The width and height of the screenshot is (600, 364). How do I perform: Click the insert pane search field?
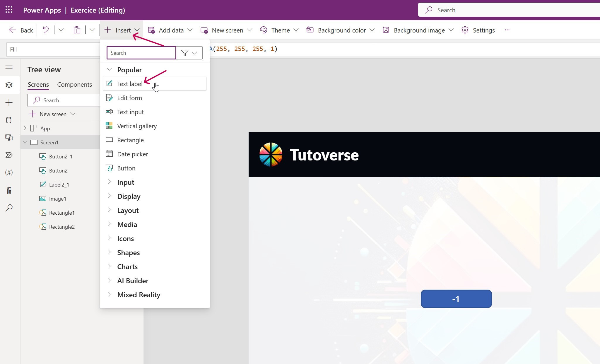[x=141, y=53]
